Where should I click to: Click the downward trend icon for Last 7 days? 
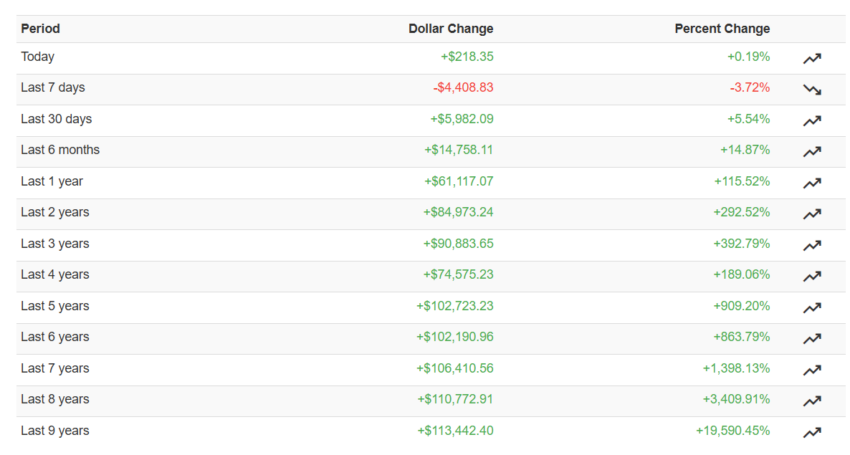coord(812,89)
